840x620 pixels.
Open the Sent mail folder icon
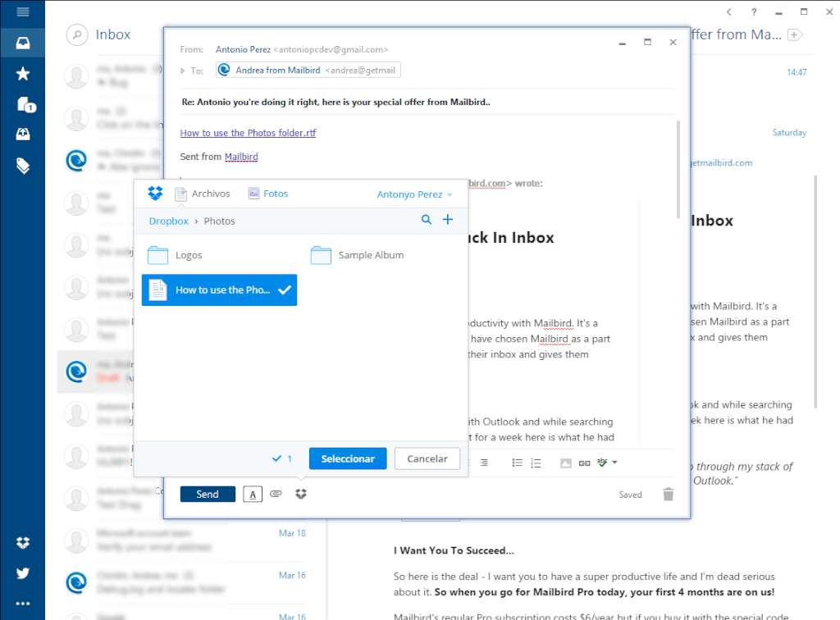[22, 134]
